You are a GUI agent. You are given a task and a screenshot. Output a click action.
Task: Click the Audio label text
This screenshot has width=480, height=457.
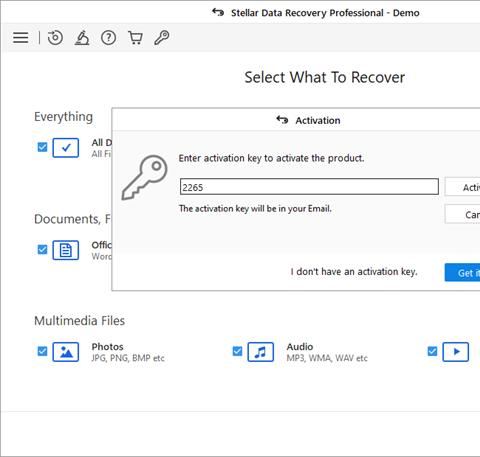click(x=300, y=347)
